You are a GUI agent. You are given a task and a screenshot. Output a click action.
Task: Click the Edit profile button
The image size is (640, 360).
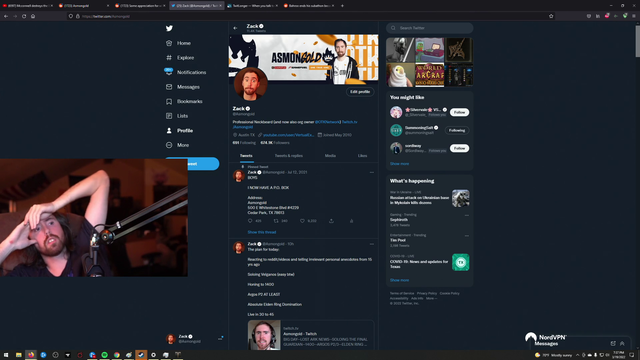360,91
